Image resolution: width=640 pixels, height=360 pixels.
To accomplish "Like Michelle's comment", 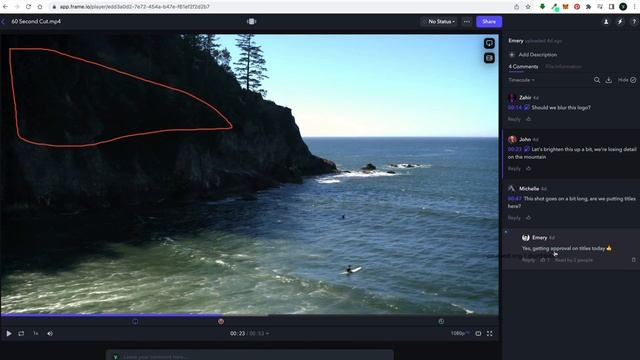I will pos(528,218).
